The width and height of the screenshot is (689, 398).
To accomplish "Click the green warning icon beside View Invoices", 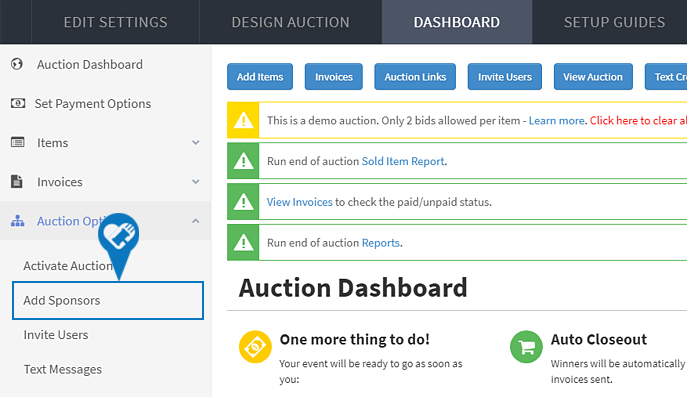I will (x=243, y=202).
